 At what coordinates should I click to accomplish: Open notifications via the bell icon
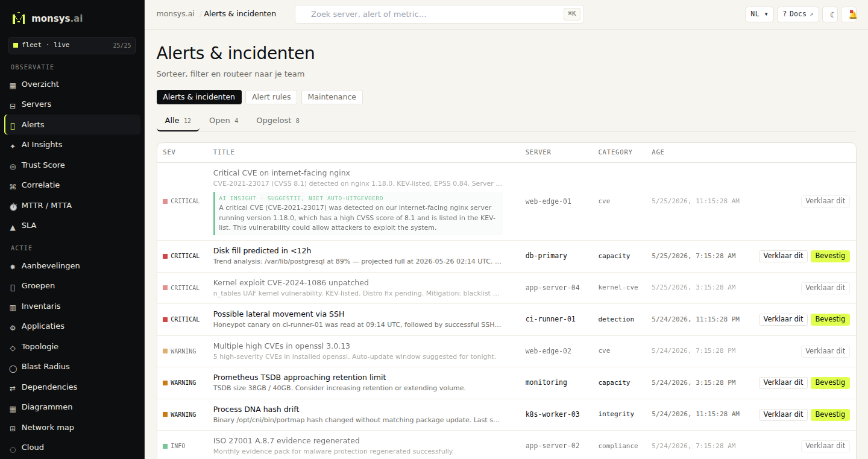(x=849, y=14)
